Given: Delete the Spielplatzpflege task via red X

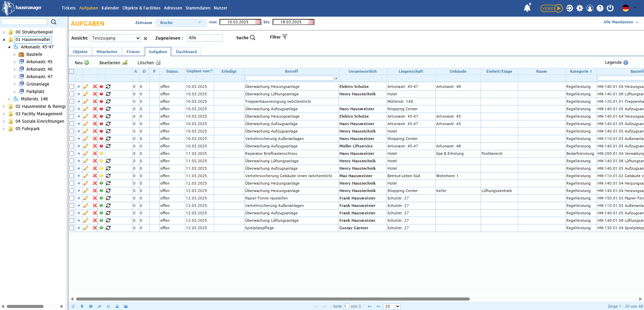Looking at the screenshot, I should (95, 228).
